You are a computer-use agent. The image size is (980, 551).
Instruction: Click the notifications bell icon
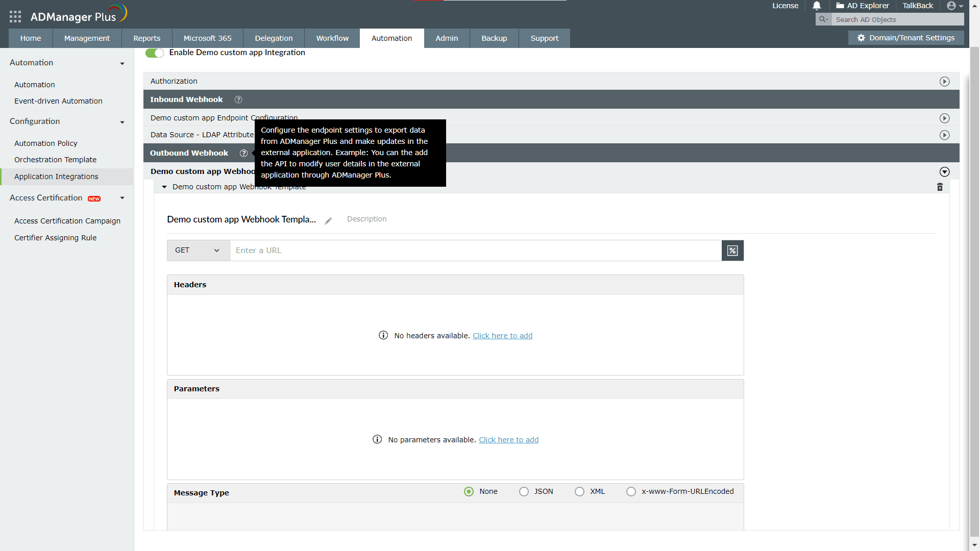[x=817, y=6]
